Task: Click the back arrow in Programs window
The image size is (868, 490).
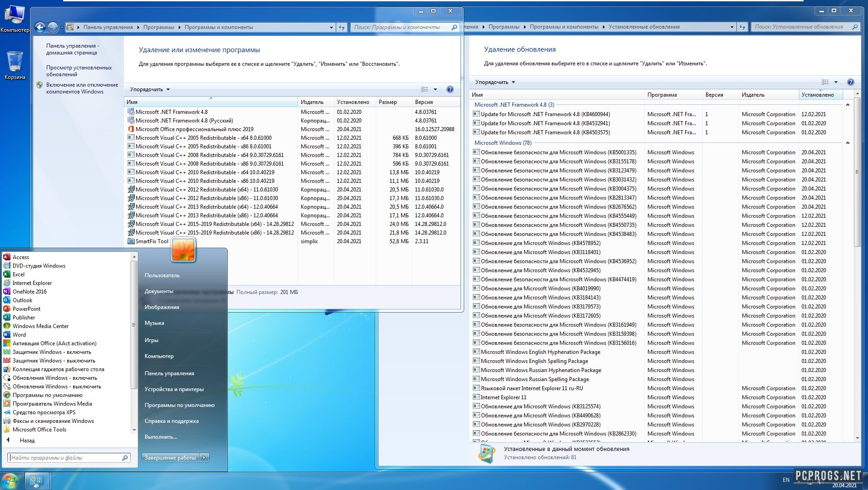Action: 40,27
